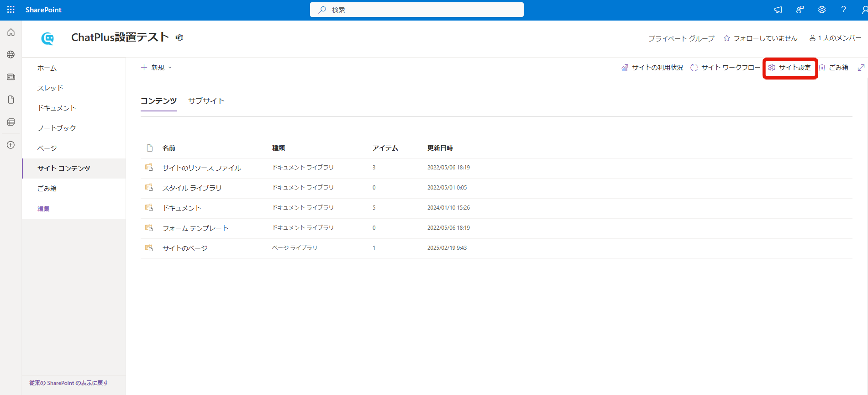Open スタイル ライブラリ library

(192, 188)
